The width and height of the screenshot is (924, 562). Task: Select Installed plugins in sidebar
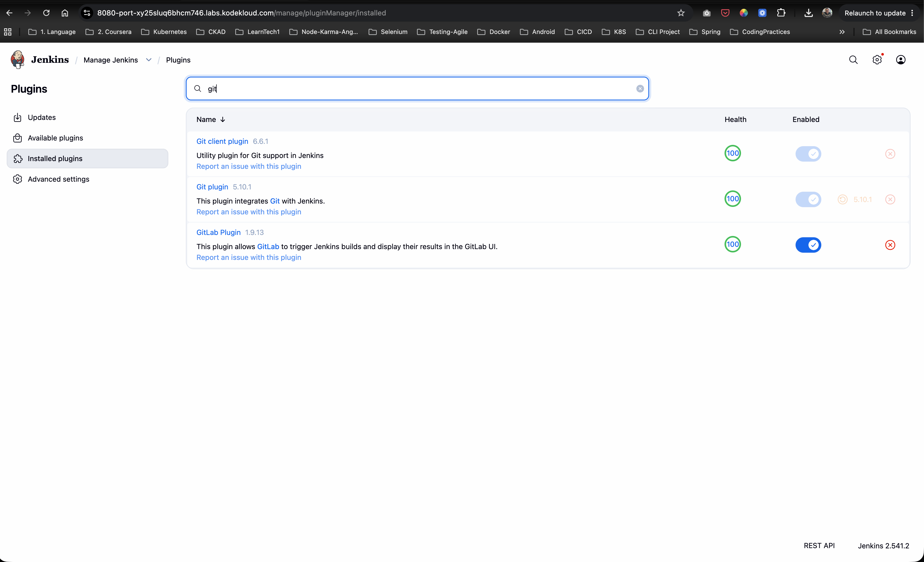(x=87, y=159)
